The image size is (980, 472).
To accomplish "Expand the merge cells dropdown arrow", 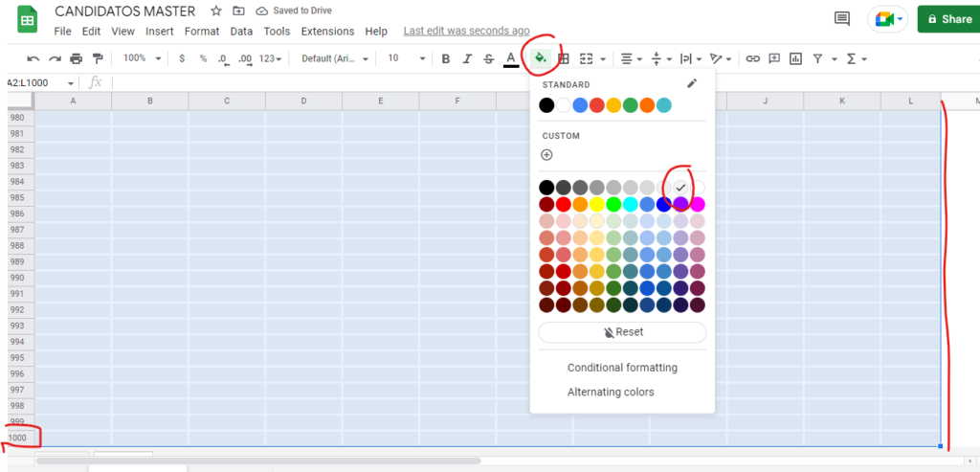I will (x=603, y=59).
